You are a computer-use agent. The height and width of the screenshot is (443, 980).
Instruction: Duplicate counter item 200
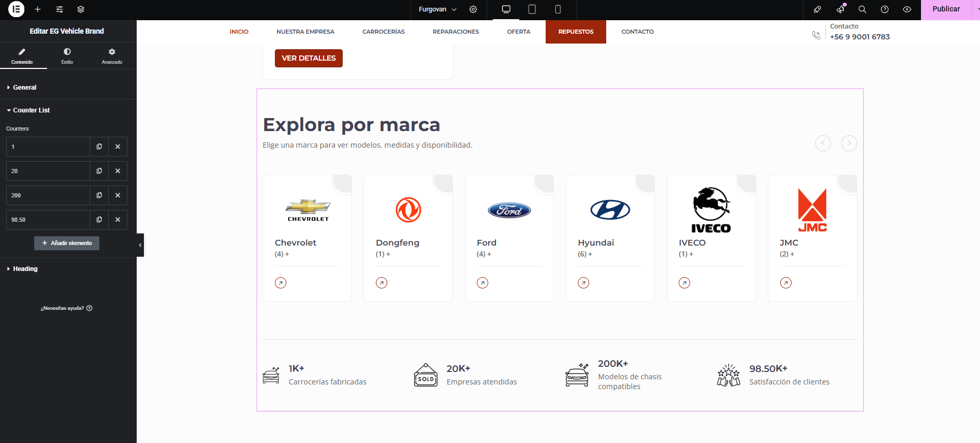coord(99,195)
